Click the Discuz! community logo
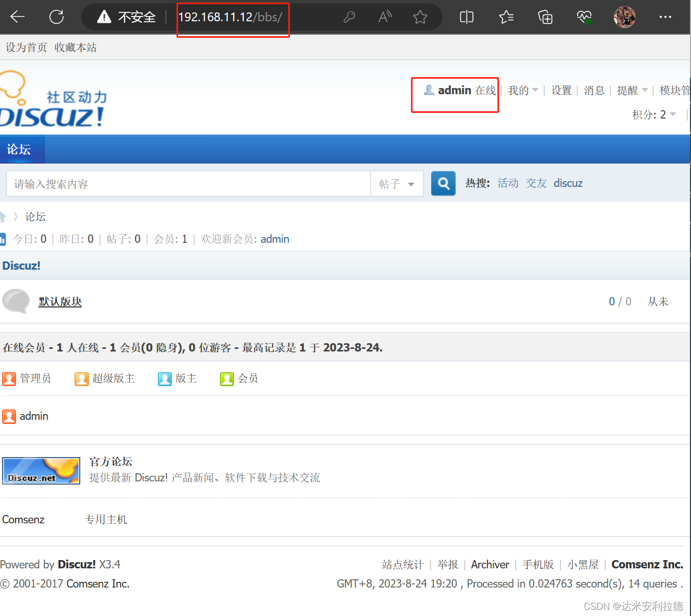Viewport: 691px width, 616px height. point(53,99)
